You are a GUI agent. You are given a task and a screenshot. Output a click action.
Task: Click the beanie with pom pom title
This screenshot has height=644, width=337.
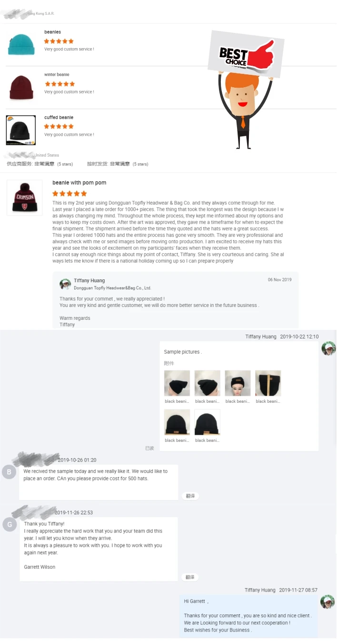(x=79, y=183)
